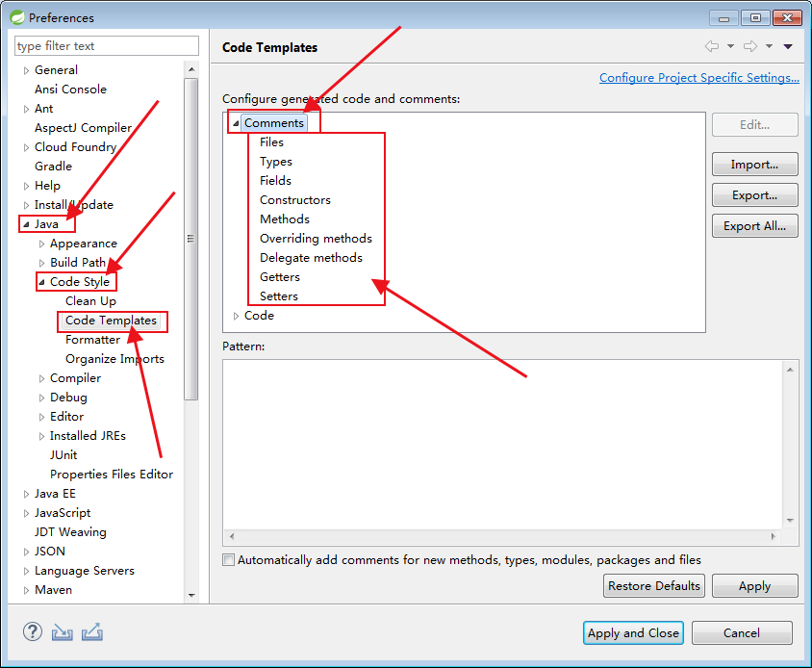Click the Pattern horizontal scrollbar left arrow
Screen dimensions: 812x668
tap(232, 536)
